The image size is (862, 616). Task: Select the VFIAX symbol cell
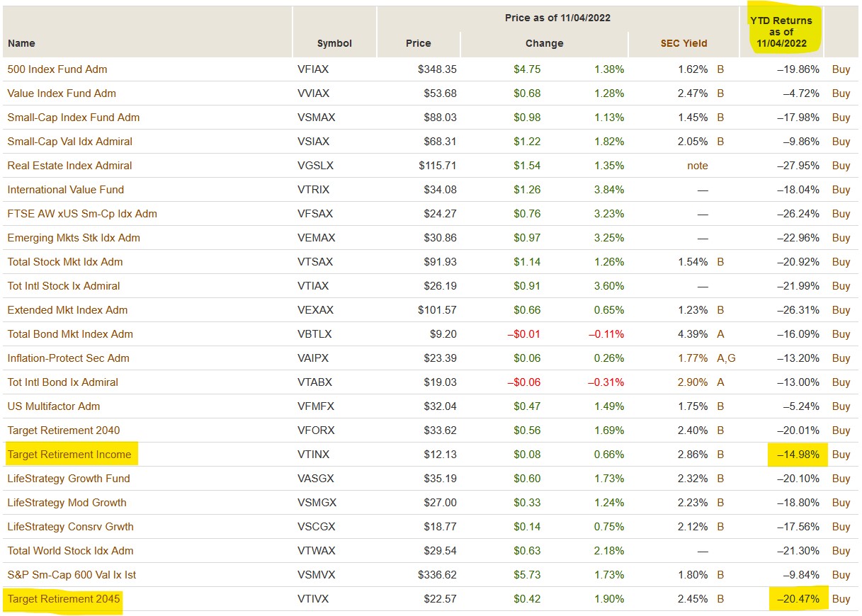click(x=313, y=69)
